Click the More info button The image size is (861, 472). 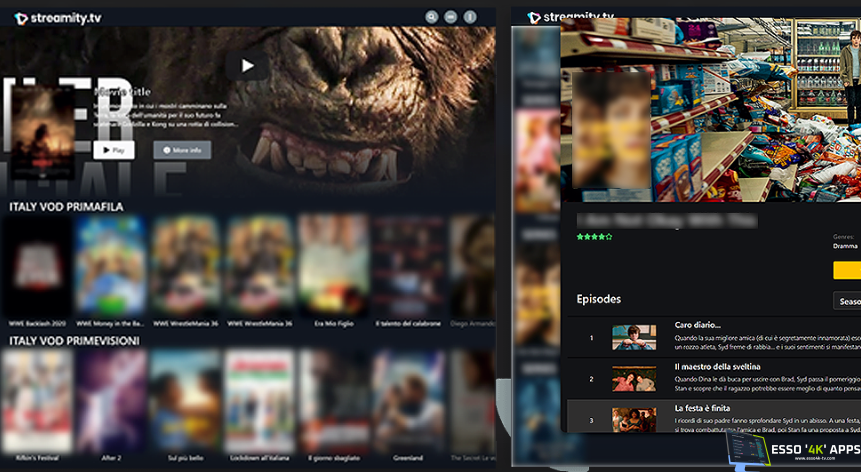pos(181,150)
